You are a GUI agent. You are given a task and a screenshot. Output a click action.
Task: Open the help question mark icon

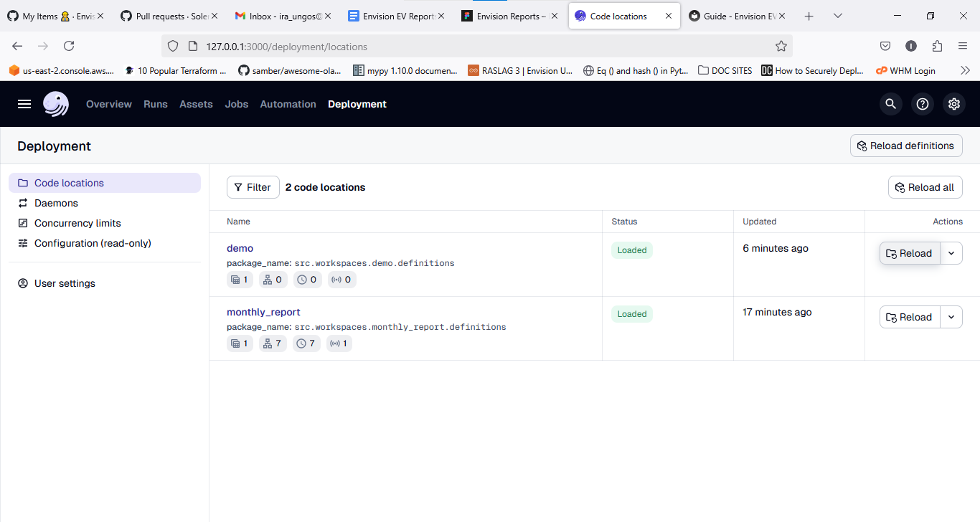923,104
